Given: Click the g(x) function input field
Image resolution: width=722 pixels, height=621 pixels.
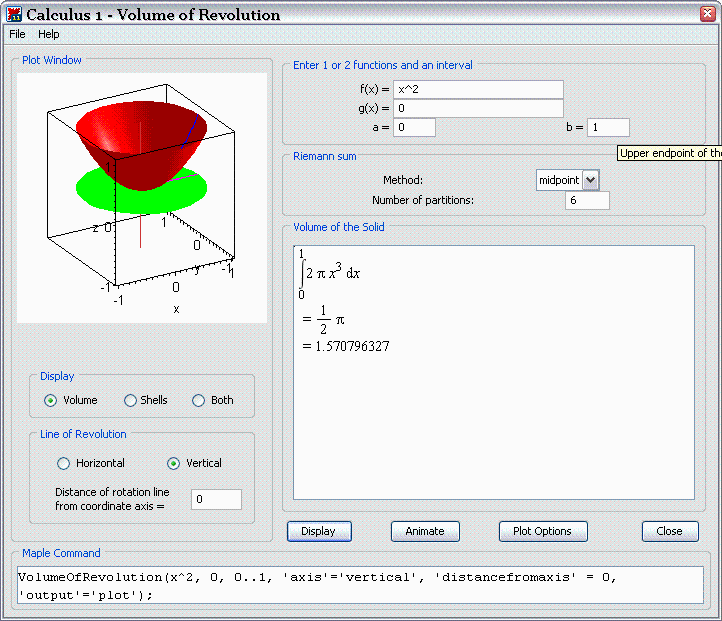Looking at the screenshot, I should tap(478, 108).
